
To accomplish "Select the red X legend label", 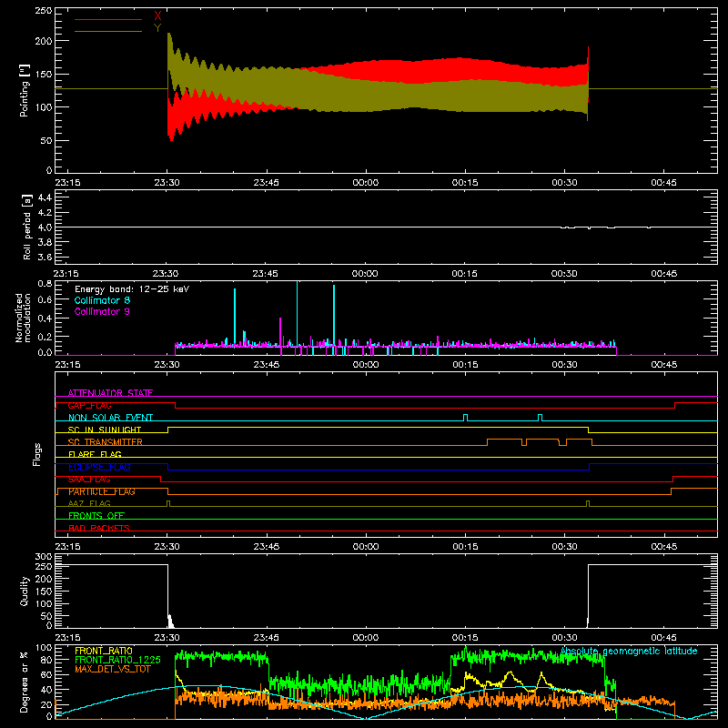I will [157, 15].
